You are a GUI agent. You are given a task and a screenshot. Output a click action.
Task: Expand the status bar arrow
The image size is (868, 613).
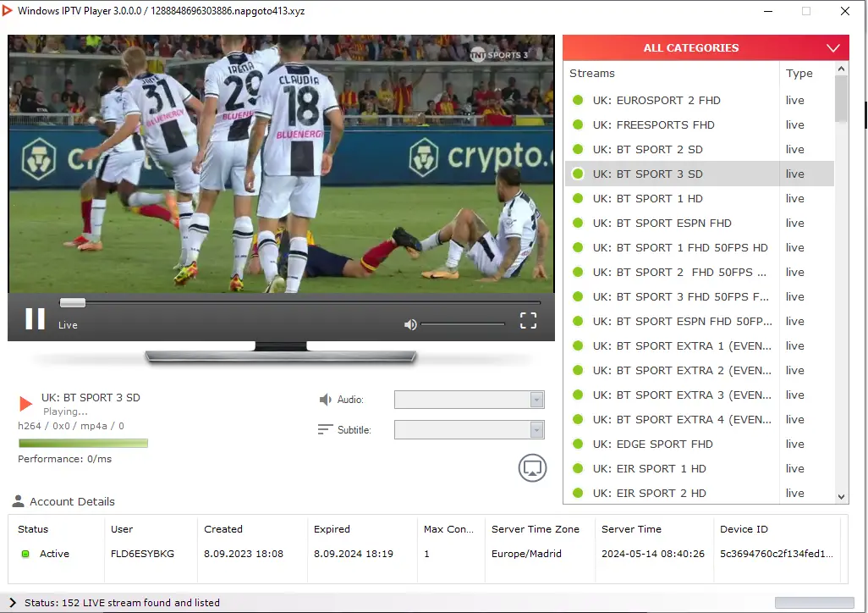[x=13, y=603]
